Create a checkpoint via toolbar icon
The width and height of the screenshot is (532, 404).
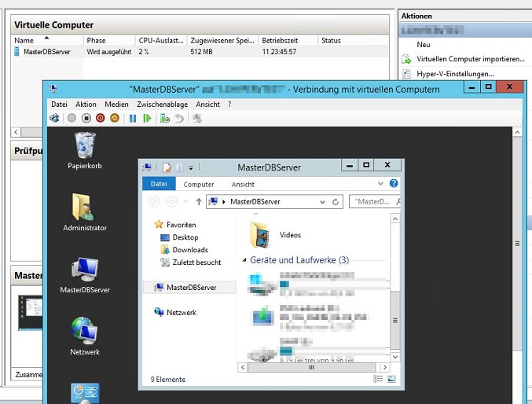coord(164,118)
